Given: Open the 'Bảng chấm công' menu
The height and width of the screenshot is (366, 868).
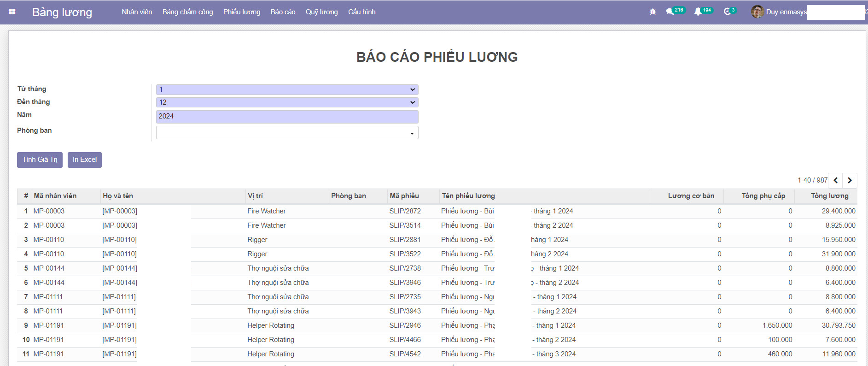Looking at the screenshot, I should pyautogui.click(x=187, y=12).
